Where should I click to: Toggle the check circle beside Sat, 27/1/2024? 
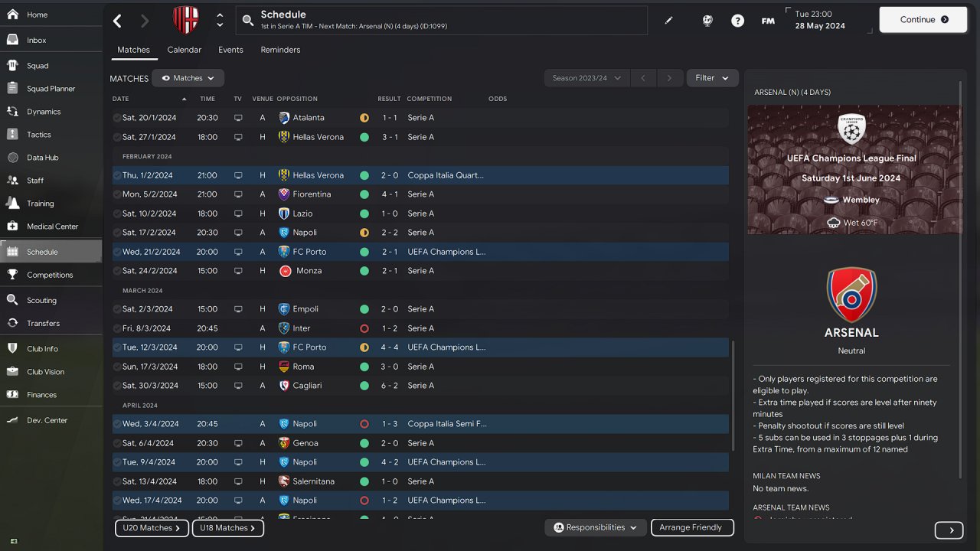point(117,137)
